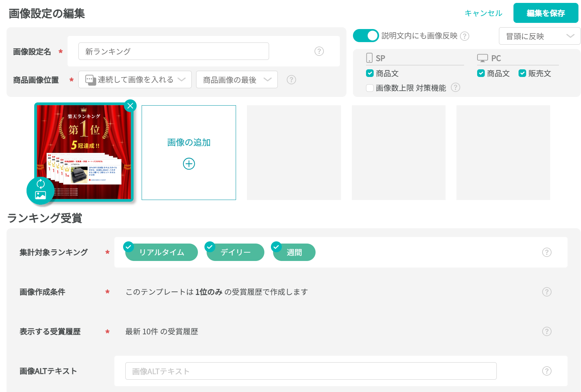581x392 pixels.
Task: Uncheck SP 商品文 checkbox
Action: click(370, 73)
